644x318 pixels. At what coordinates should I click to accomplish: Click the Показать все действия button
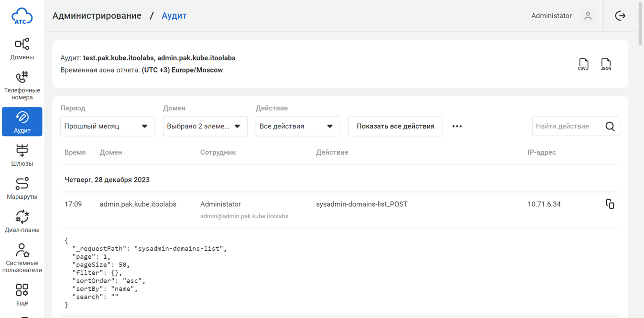(395, 127)
